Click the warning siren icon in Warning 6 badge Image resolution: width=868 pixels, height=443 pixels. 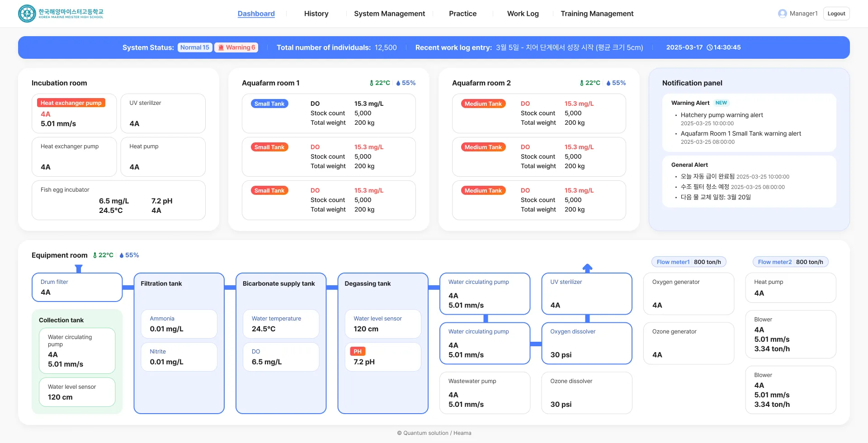coord(221,47)
